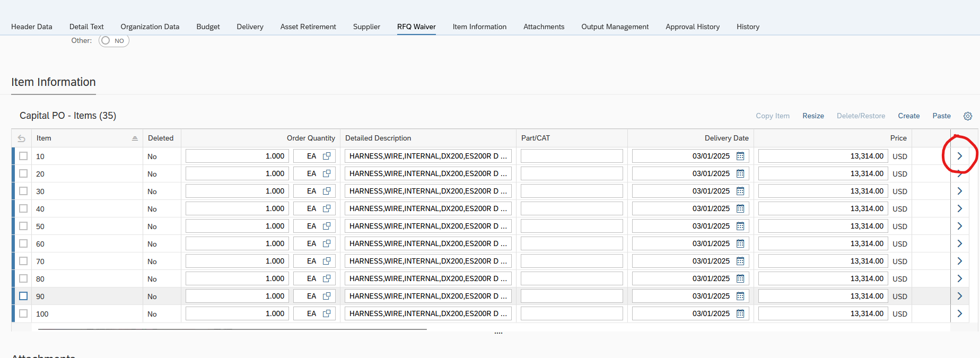Screen dimensions: 980x358
Task: Toggle the Other switch currently set to NO
Action: coord(113,41)
